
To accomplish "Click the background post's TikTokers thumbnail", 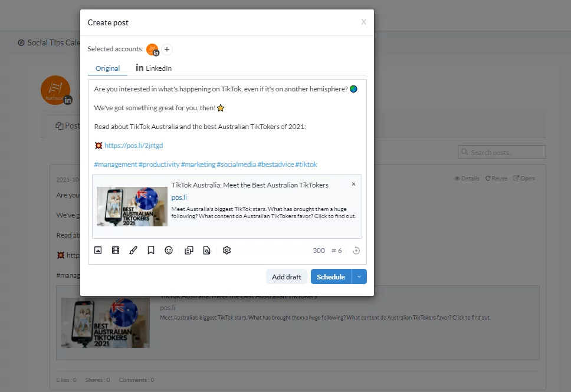I will pyautogui.click(x=105, y=322).
